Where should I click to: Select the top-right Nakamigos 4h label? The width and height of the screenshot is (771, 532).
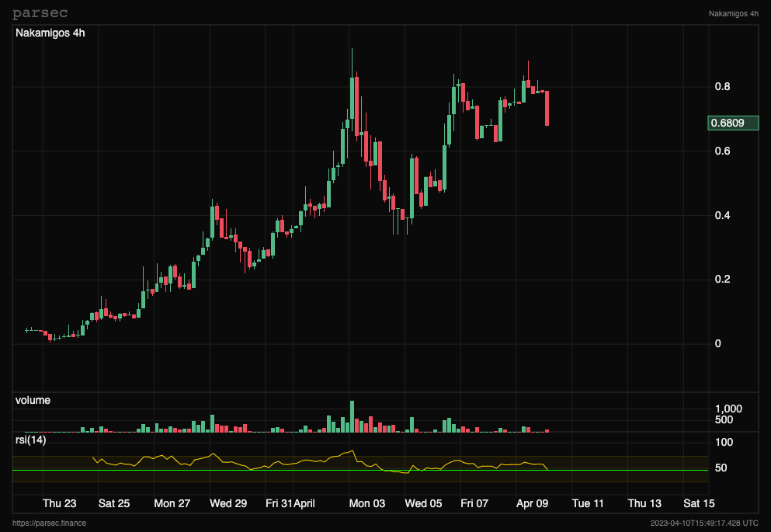point(733,14)
